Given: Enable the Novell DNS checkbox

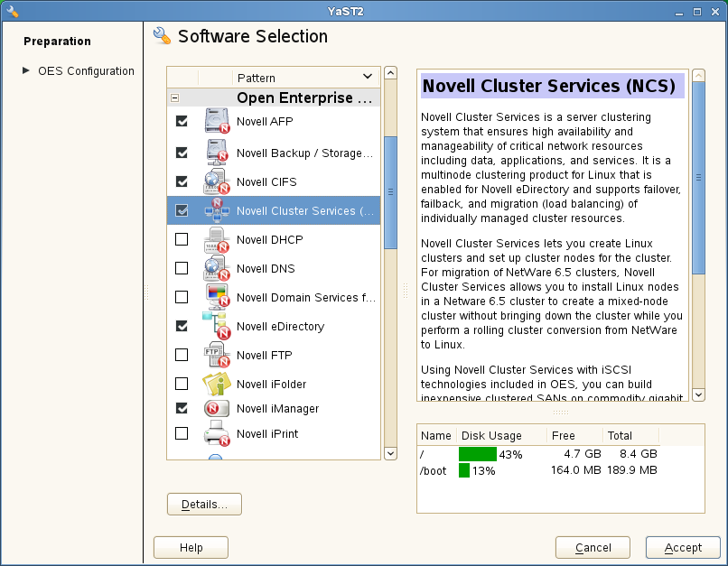Looking at the screenshot, I should (182, 268).
